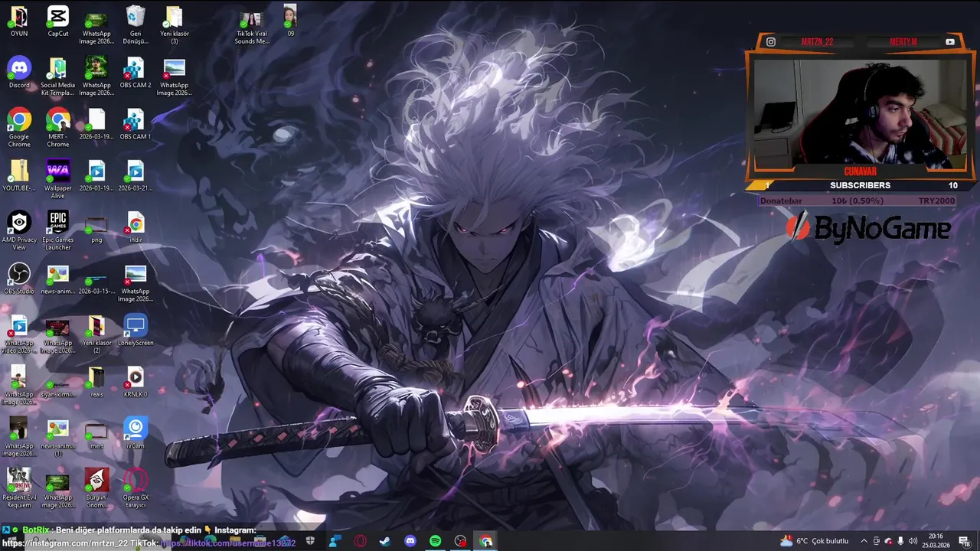Viewport: 980px width, 551px height.
Task: Open Steam from the taskbar
Action: [385, 541]
